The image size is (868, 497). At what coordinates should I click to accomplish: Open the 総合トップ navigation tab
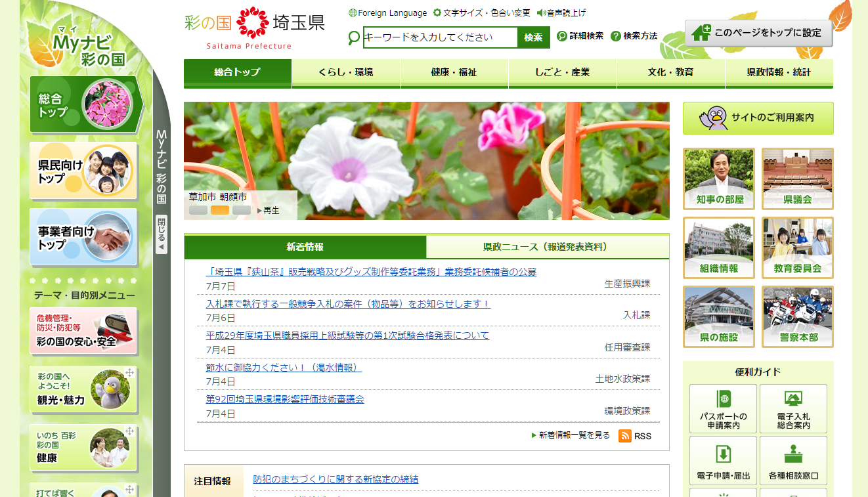pos(238,73)
